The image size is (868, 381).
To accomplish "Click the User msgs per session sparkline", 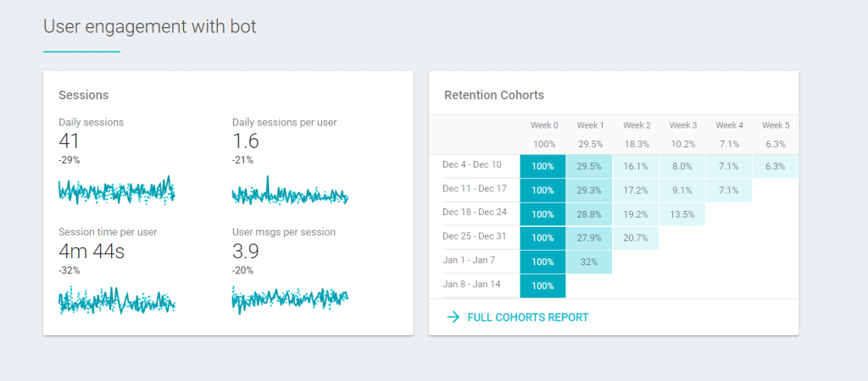I will (x=290, y=298).
